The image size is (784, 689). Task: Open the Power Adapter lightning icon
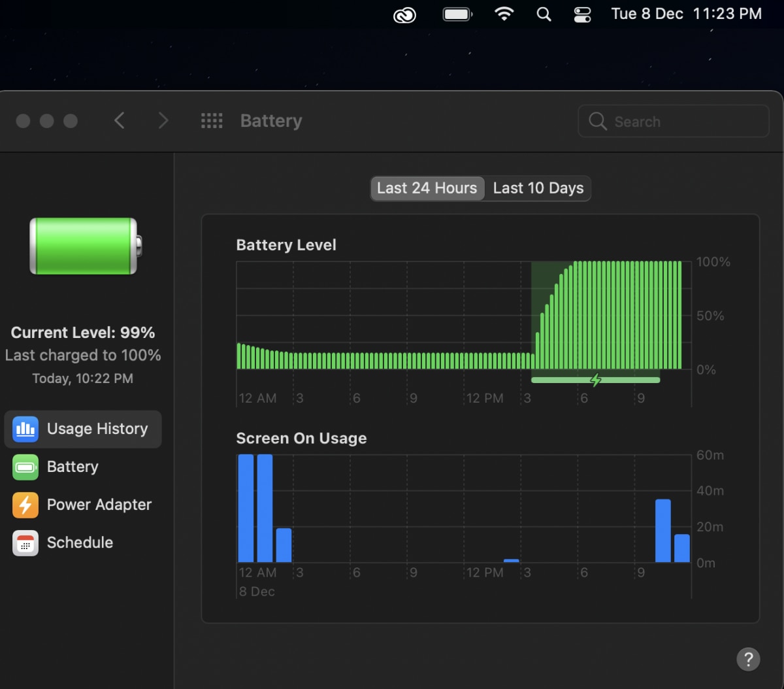point(25,505)
